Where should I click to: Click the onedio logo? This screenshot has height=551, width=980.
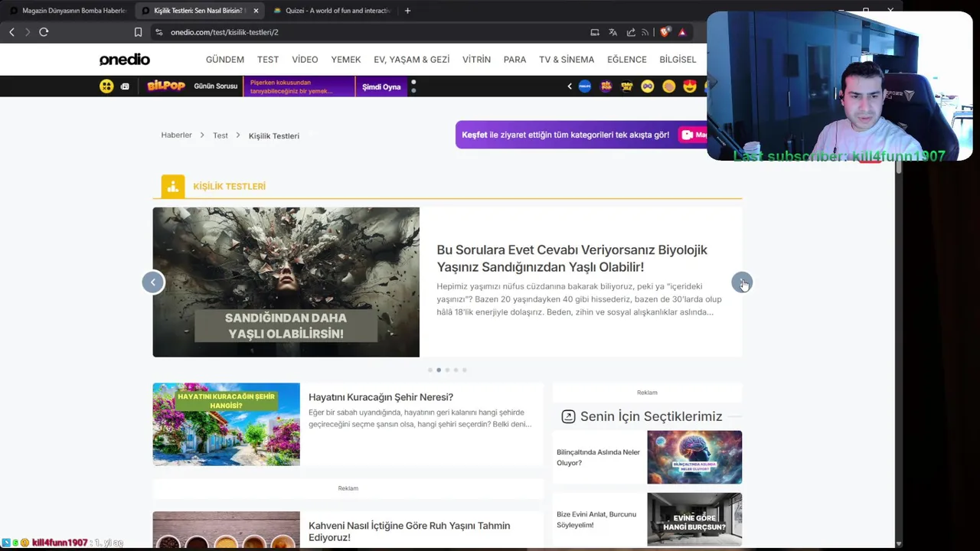click(124, 60)
